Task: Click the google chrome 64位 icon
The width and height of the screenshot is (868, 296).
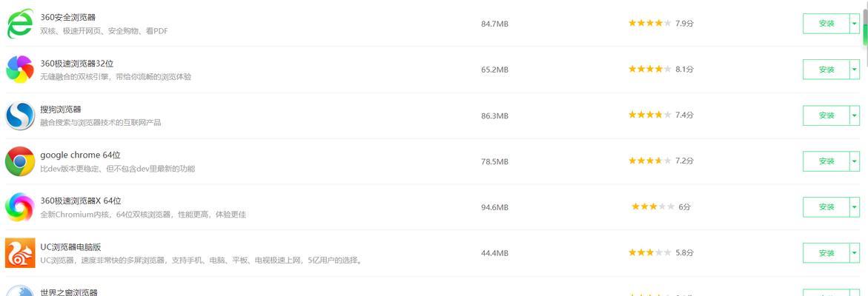Action: tap(20, 161)
